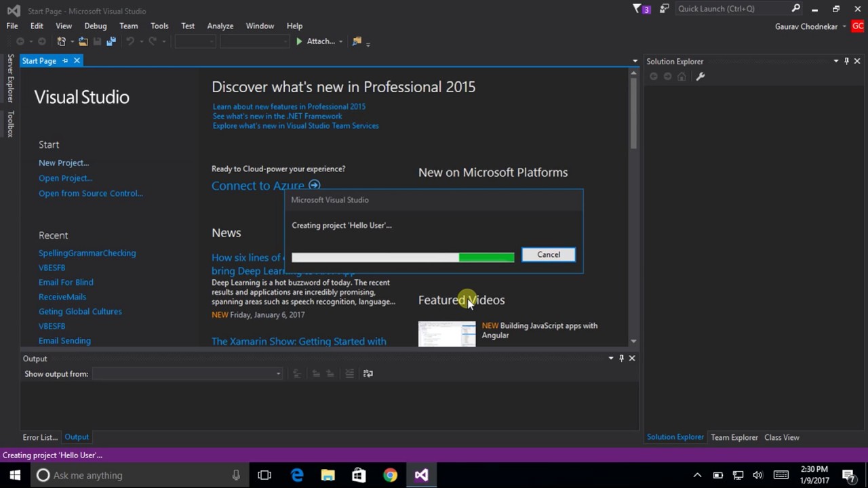Open the File menu
Viewport: 868px width, 488px height.
click(x=12, y=26)
